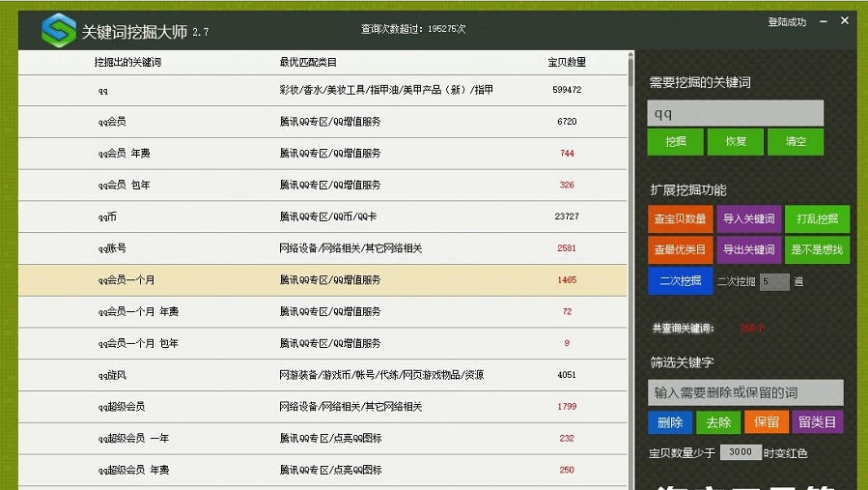Click the 查询次数超过 counter text
Image resolution: width=868 pixels, height=490 pixels.
[413, 29]
